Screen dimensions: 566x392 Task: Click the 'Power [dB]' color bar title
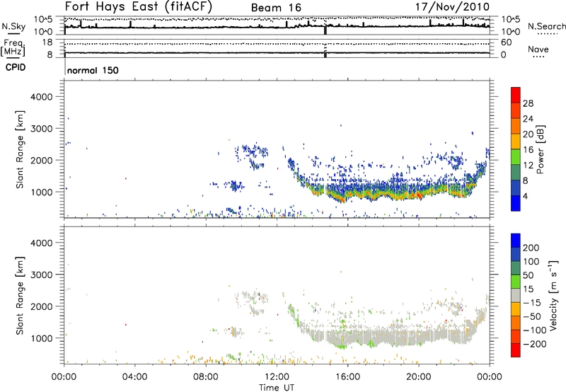tap(540, 149)
